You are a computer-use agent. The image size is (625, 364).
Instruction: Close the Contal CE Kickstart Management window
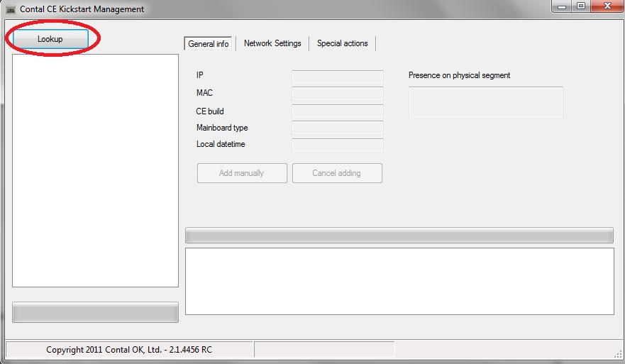click(607, 6)
